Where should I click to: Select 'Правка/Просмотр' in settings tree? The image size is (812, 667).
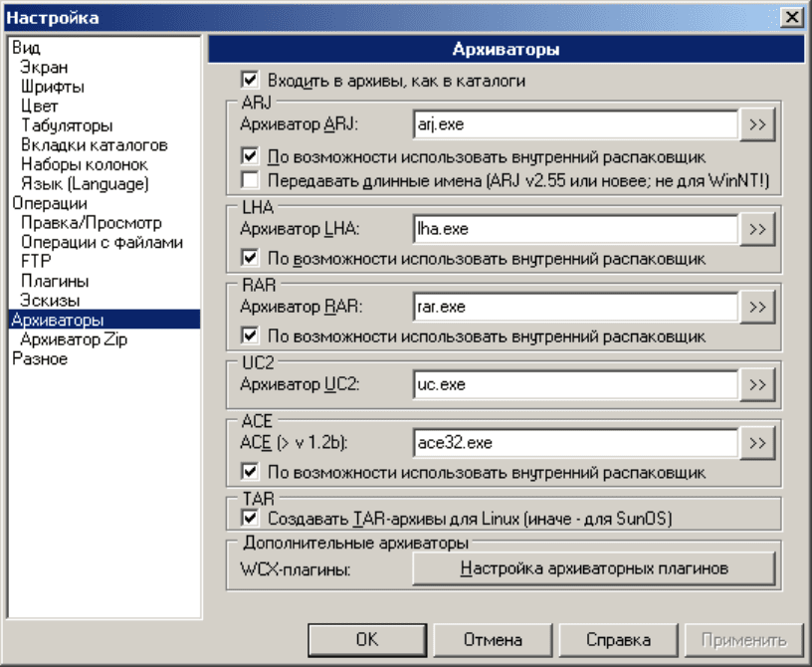click(92, 223)
